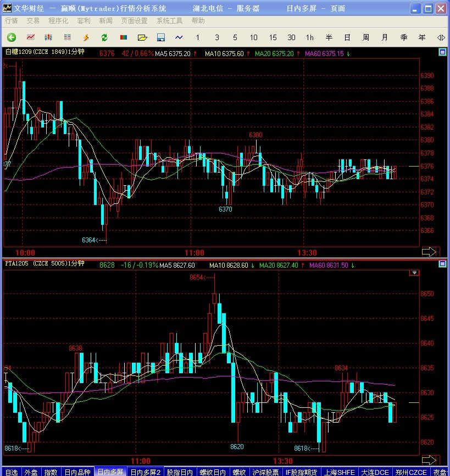The image size is (450, 476).
Task: Click yellow scroll arrow in top chart
Action: point(429,252)
